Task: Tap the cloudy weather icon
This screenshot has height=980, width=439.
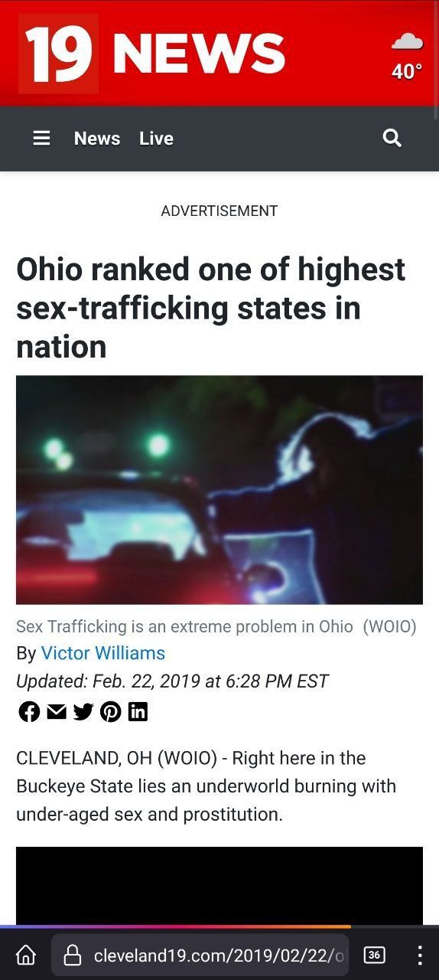Action: click(407, 41)
